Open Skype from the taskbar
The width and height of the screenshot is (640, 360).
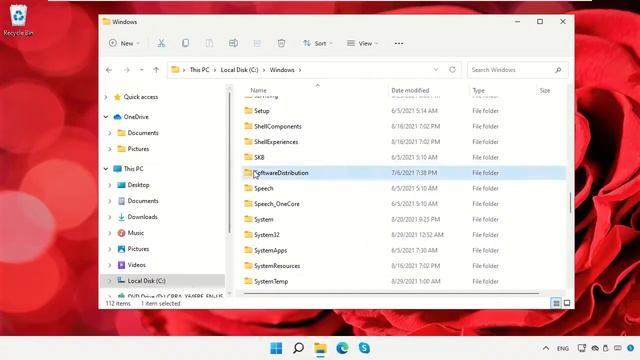coord(364,348)
